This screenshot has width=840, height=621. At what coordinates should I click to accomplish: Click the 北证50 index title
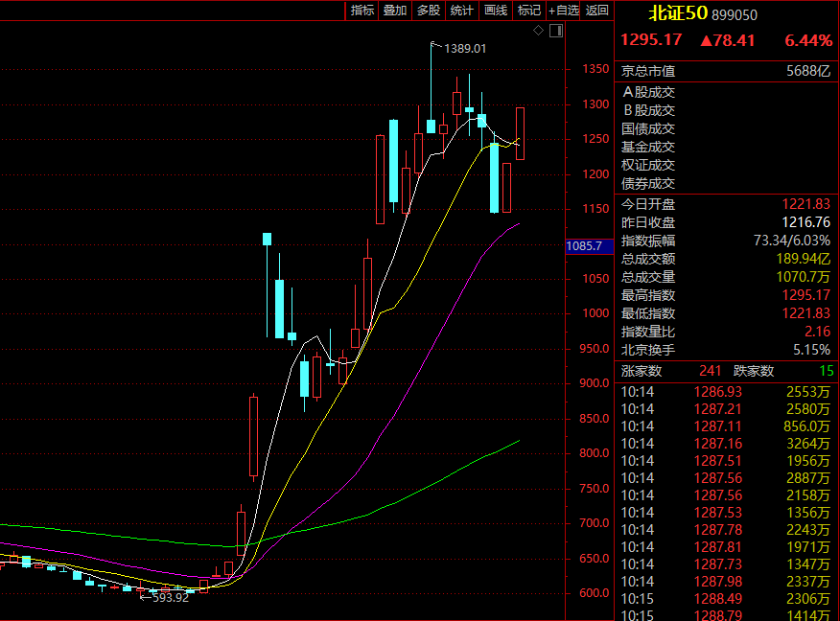(678, 13)
